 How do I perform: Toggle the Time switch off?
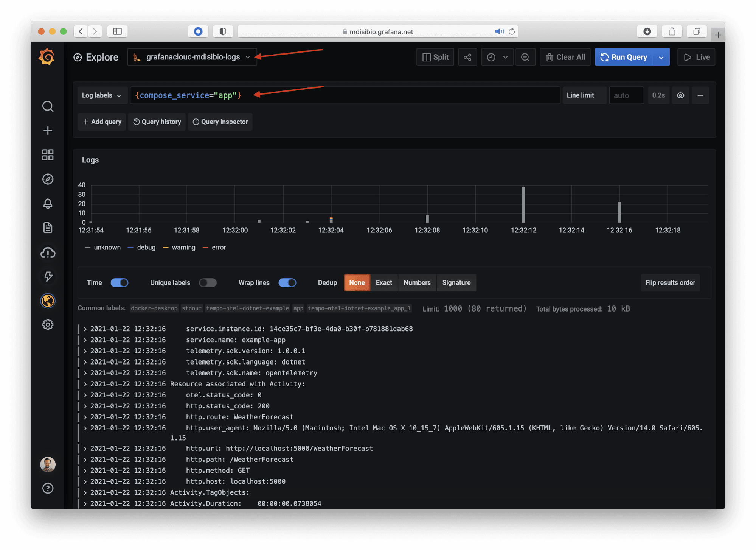point(119,283)
